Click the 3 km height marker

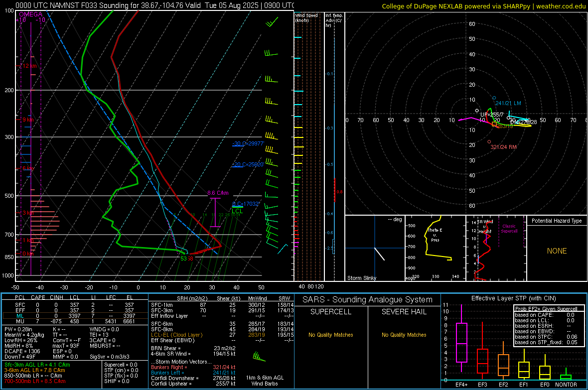tap(28, 213)
